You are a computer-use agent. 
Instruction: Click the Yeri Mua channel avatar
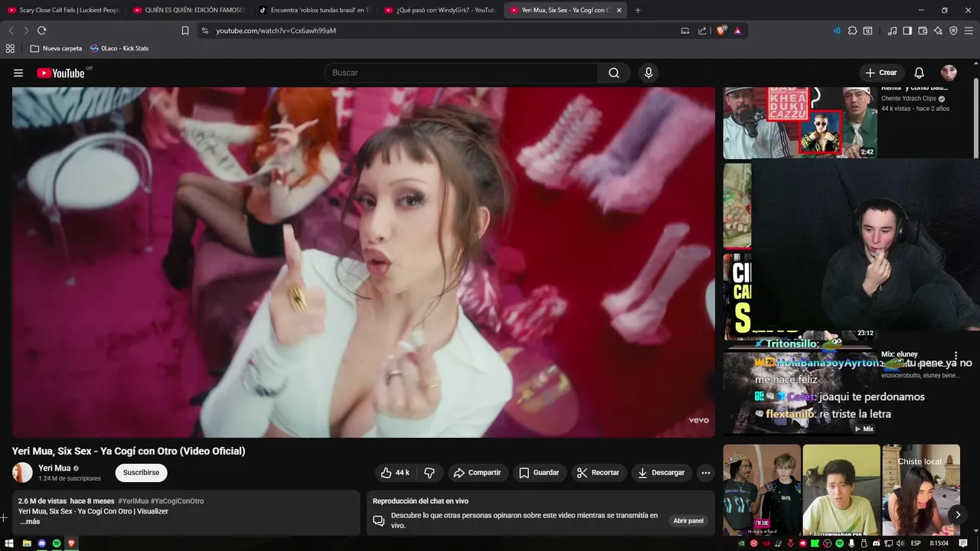[x=22, y=473]
